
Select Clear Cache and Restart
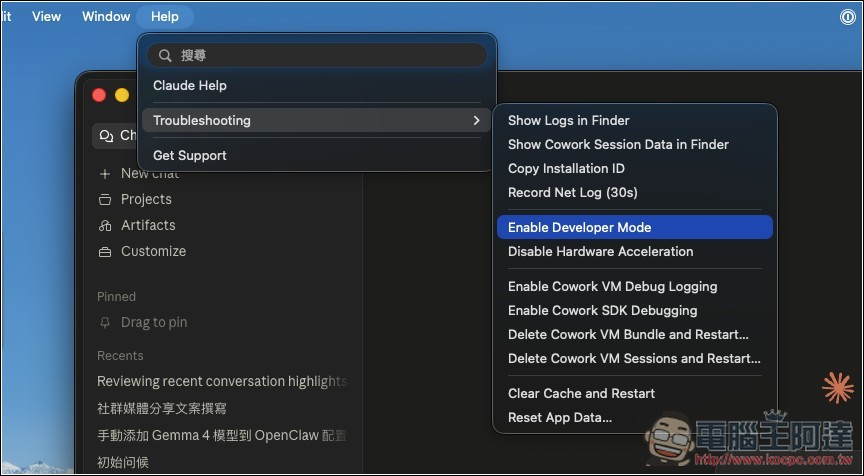[581, 393]
